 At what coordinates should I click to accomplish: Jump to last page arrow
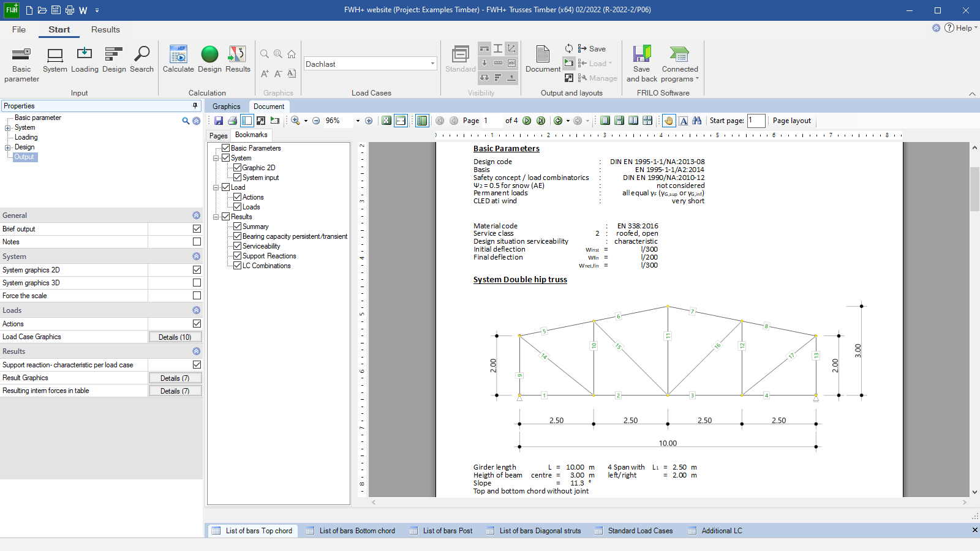click(x=541, y=121)
